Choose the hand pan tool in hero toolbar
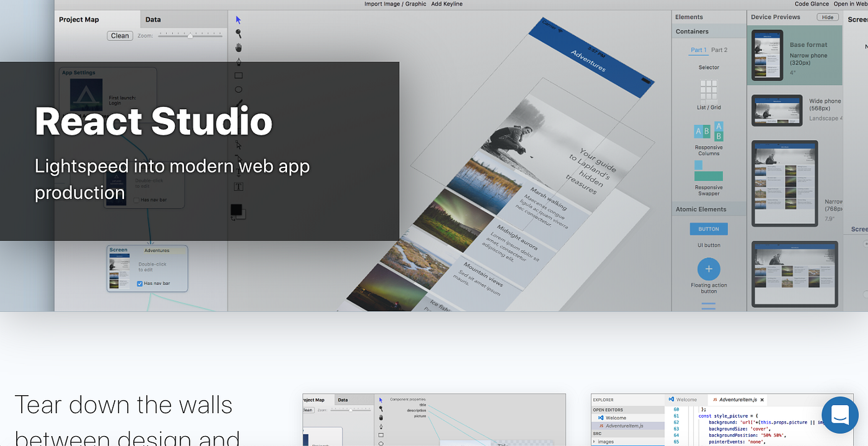This screenshot has height=446, width=868. tap(238, 48)
